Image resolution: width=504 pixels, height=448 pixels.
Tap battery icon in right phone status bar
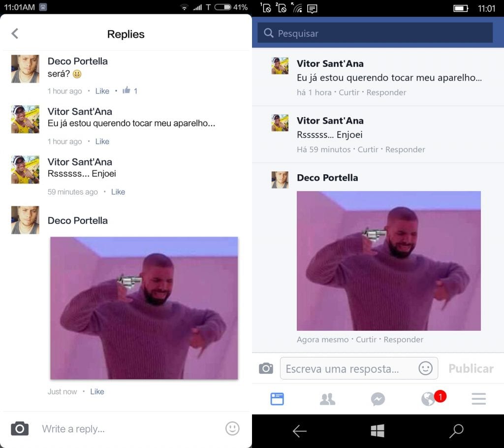click(461, 8)
